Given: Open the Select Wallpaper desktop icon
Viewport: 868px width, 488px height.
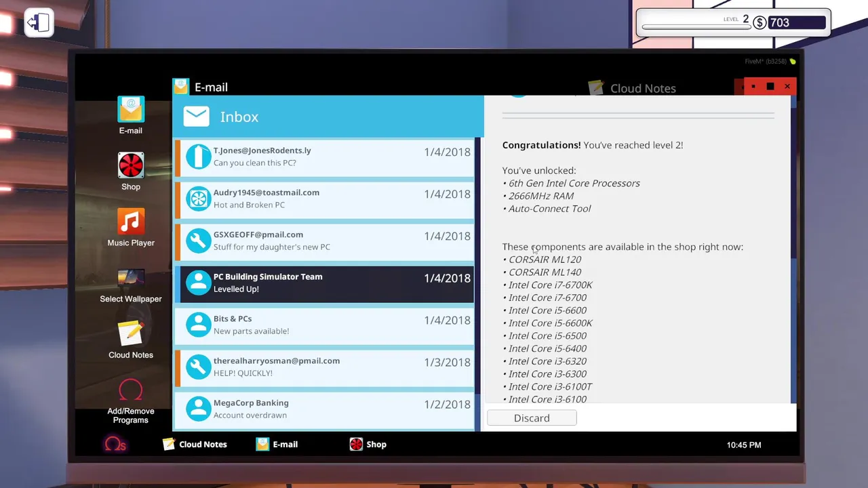Looking at the screenshot, I should [x=131, y=284].
